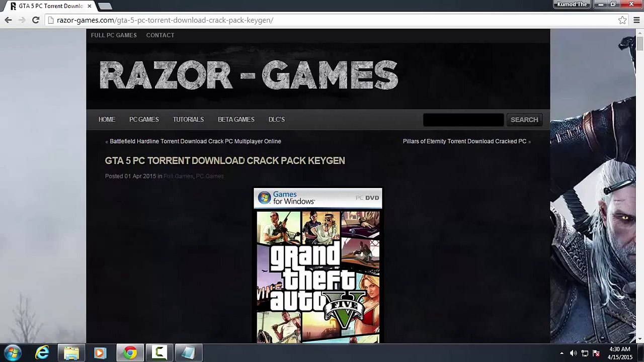The image size is (644, 362).
Task: Open the BETA GAMES menu item
Action: point(236,120)
